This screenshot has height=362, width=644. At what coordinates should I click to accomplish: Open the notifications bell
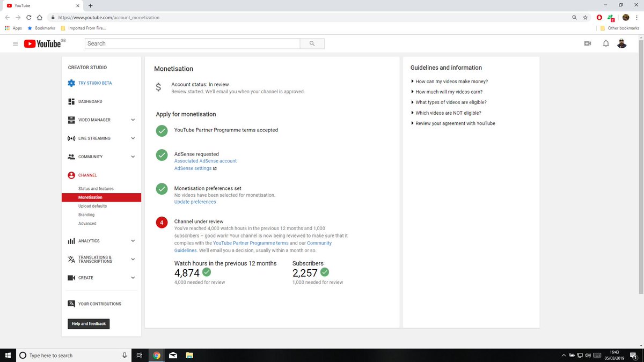606,43
